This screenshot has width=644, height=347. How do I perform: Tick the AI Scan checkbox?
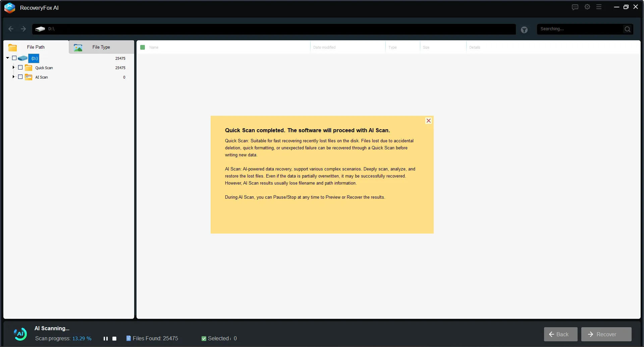click(20, 77)
